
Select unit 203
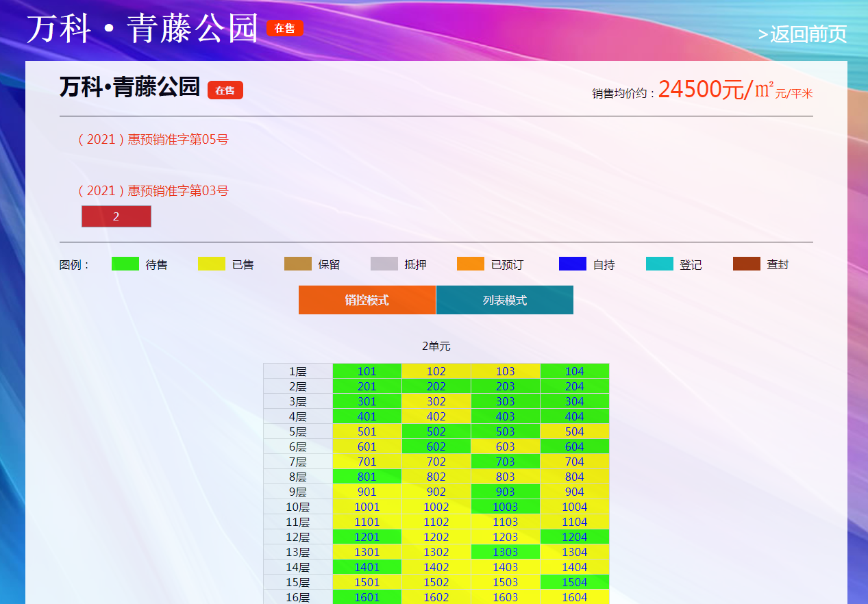(506, 386)
